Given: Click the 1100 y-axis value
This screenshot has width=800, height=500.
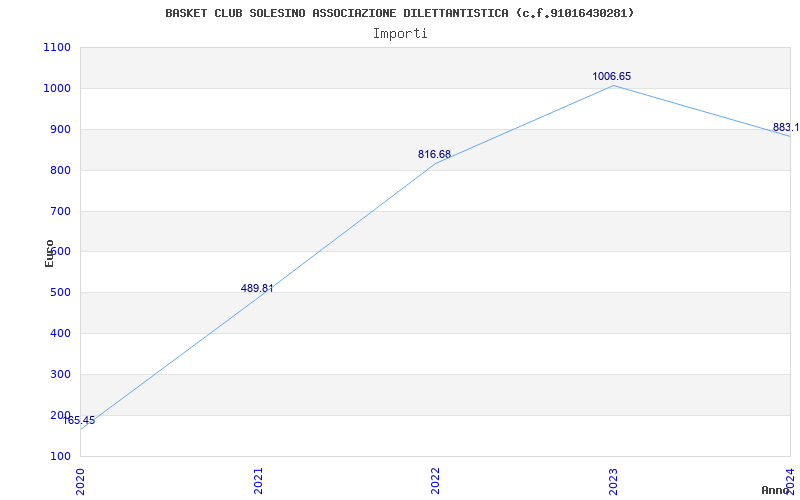Looking at the screenshot, I should pyautogui.click(x=57, y=47).
